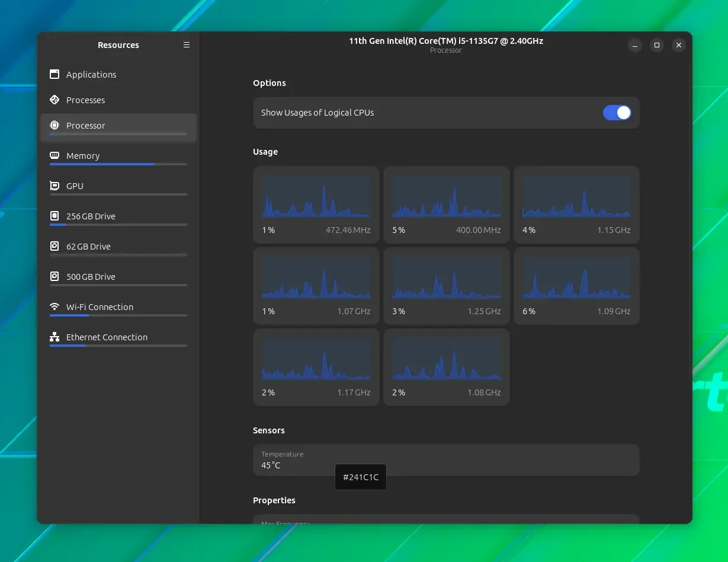This screenshot has width=728, height=562.
Task: Select Applications in the sidebar
Action: [118, 75]
